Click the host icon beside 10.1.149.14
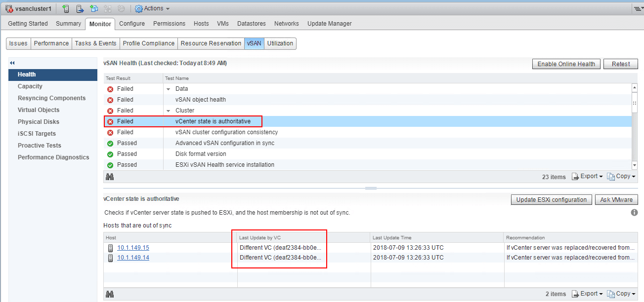The image size is (644, 302). tap(110, 258)
